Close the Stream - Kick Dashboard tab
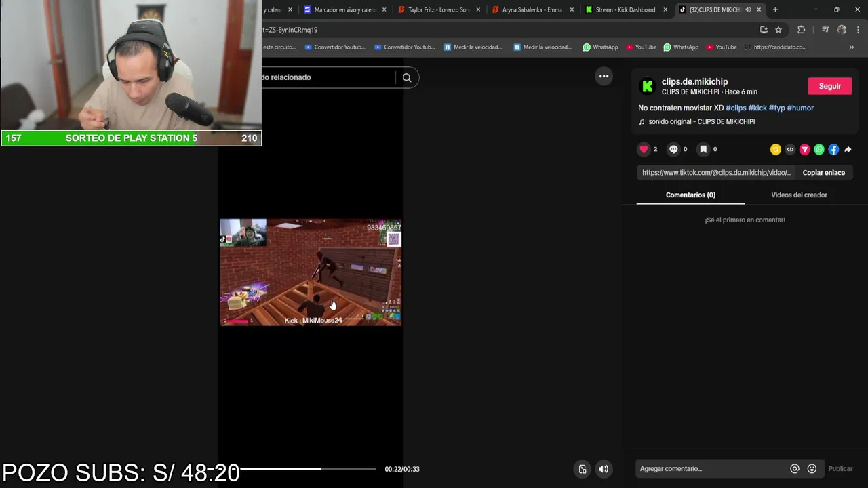 coord(665,9)
